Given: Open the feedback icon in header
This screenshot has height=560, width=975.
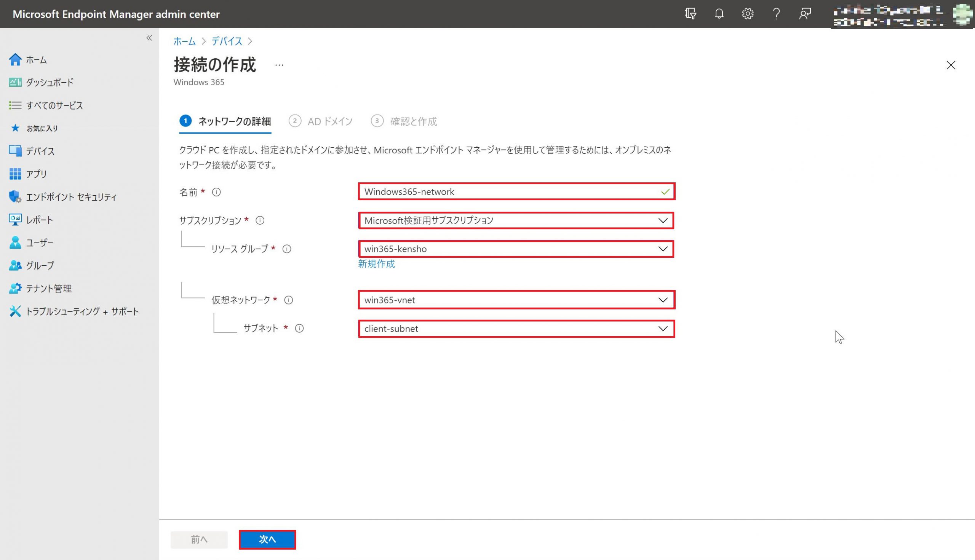Looking at the screenshot, I should (x=805, y=14).
